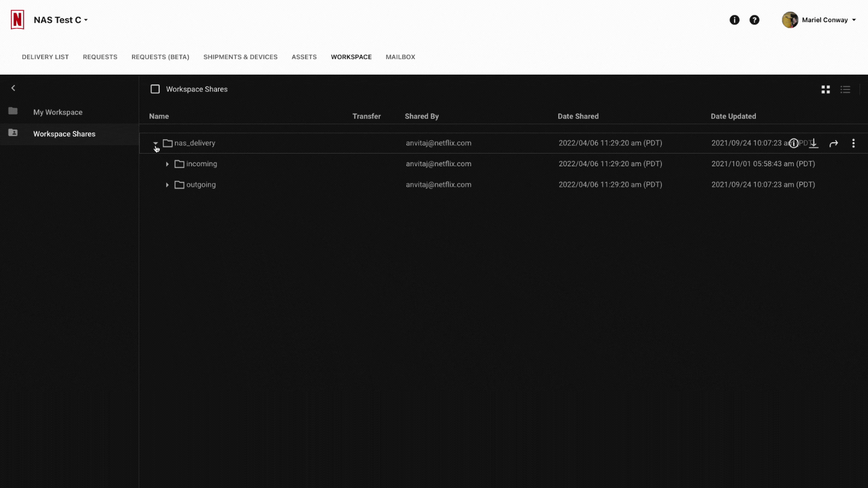The image size is (868, 488).
Task: Open the Mailbox tab
Action: (x=400, y=57)
